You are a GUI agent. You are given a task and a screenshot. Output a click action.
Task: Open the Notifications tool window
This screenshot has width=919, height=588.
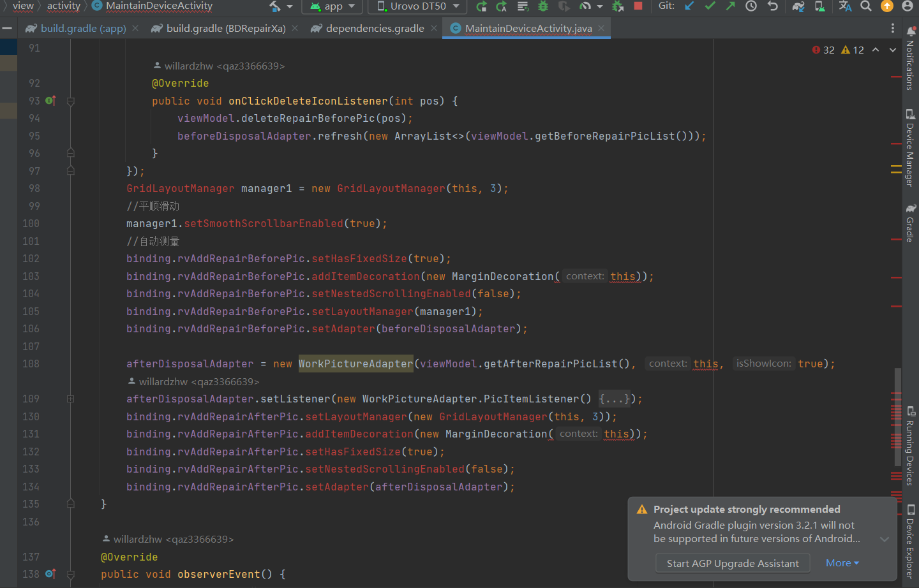[x=911, y=59]
